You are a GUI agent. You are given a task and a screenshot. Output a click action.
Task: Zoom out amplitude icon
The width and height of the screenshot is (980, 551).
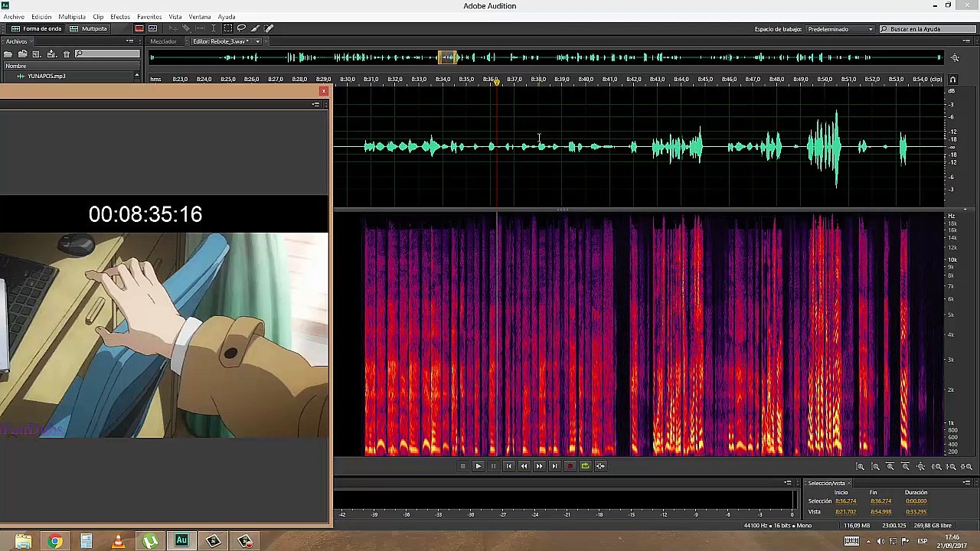(876, 467)
